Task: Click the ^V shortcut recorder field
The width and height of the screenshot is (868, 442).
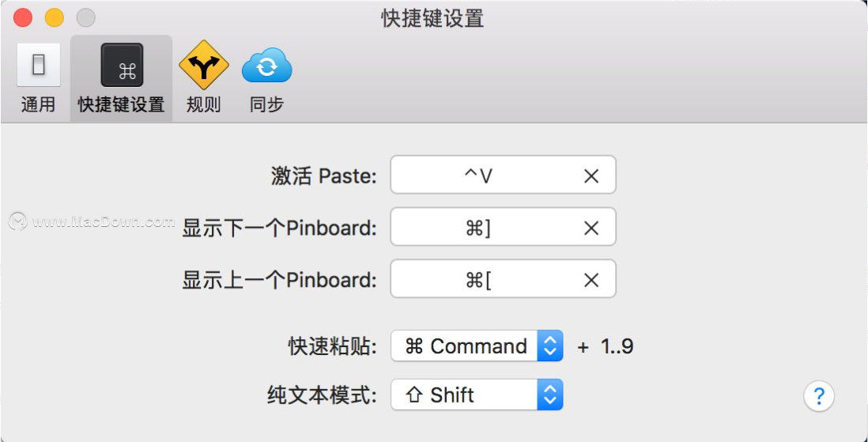Action: click(504, 175)
